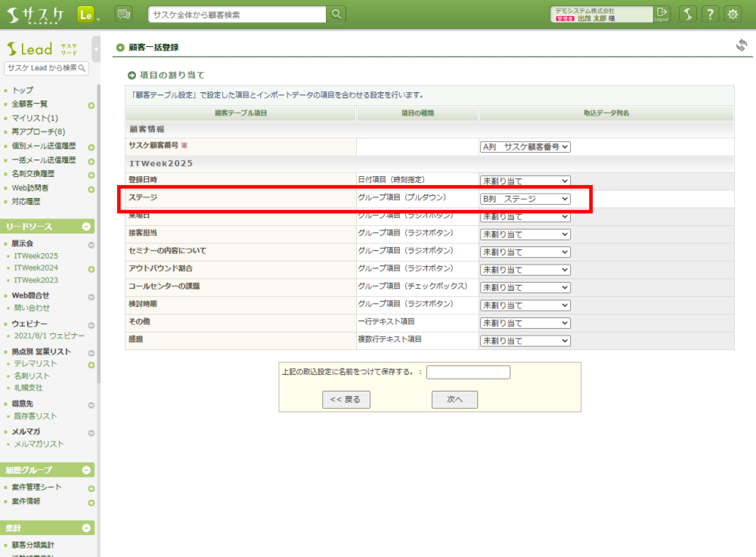The image size is (756, 557).
Task: Open ITWeek2025 in the sidebar
Action: tap(36, 256)
